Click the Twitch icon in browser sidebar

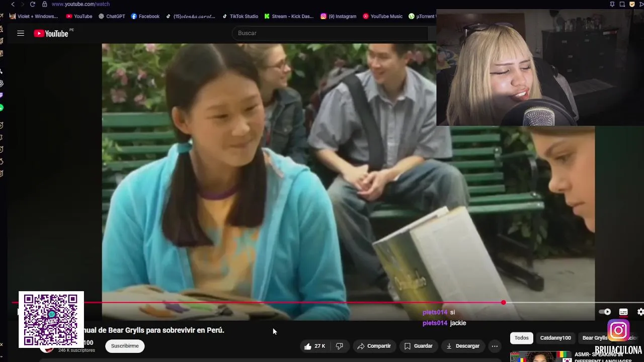coord(2,95)
